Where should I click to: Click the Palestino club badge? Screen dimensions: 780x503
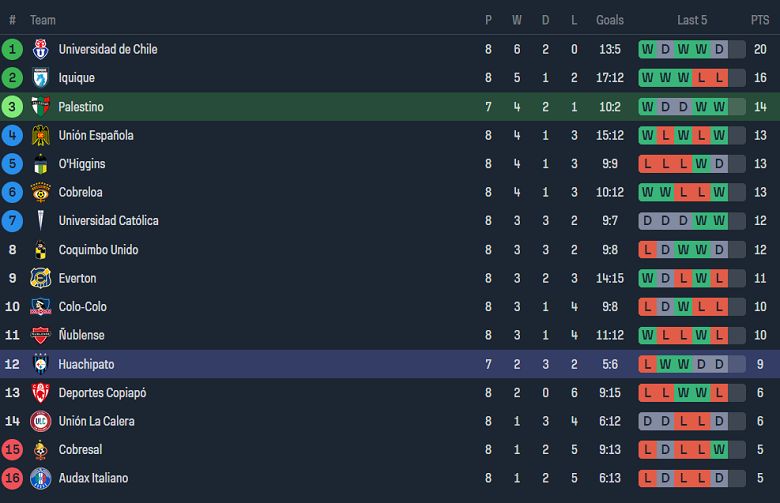click(x=40, y=107)
